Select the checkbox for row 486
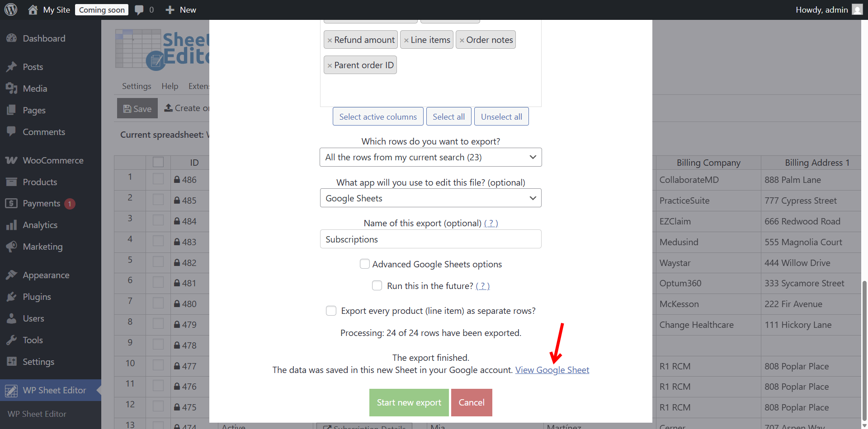 point(158,179)
